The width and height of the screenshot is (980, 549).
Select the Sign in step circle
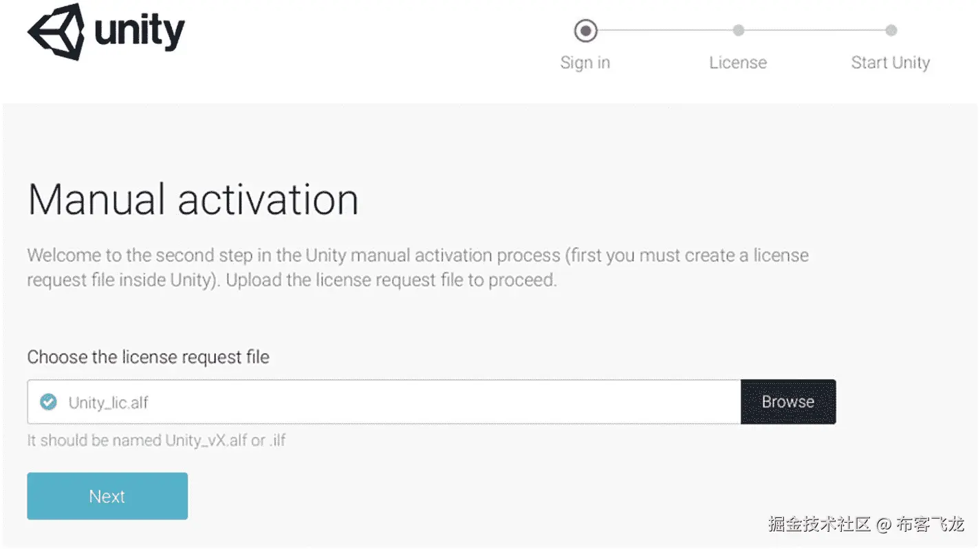(585, 30)
